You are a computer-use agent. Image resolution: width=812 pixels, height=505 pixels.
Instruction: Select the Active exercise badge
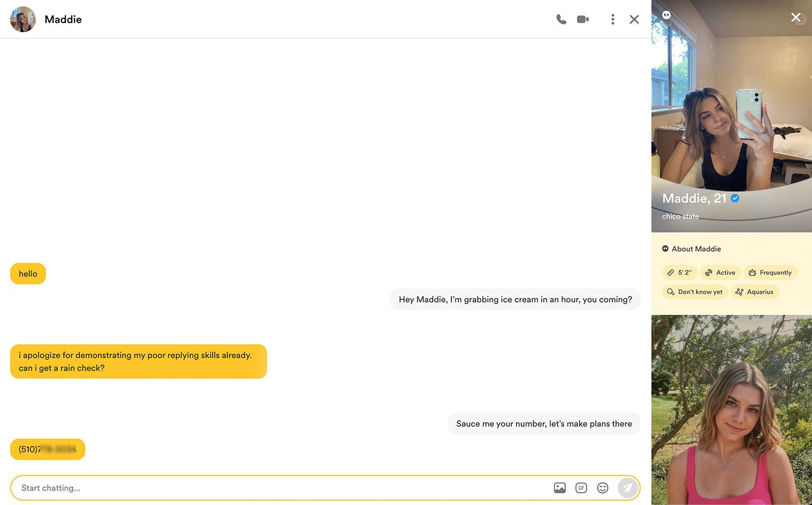(x=720, y=273)
